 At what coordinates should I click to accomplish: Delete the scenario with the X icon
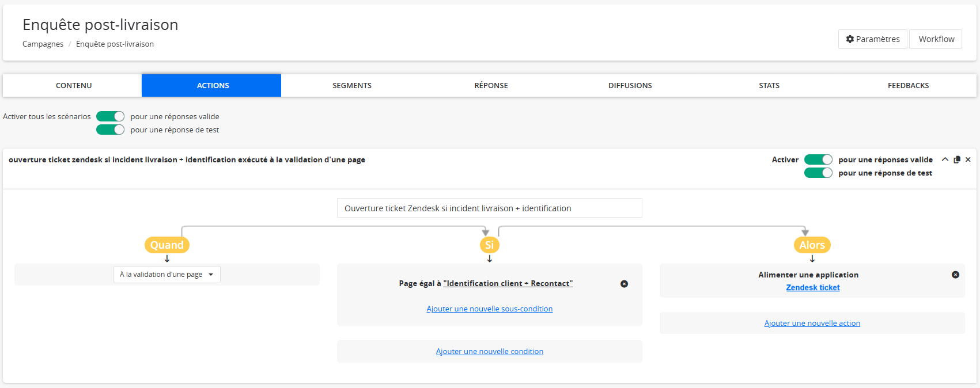point(968,159)
